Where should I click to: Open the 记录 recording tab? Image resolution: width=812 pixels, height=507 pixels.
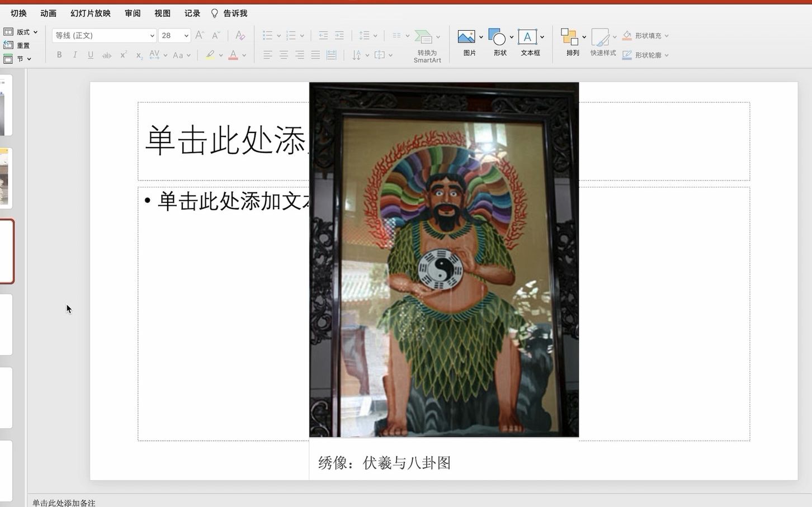(192, 13)
